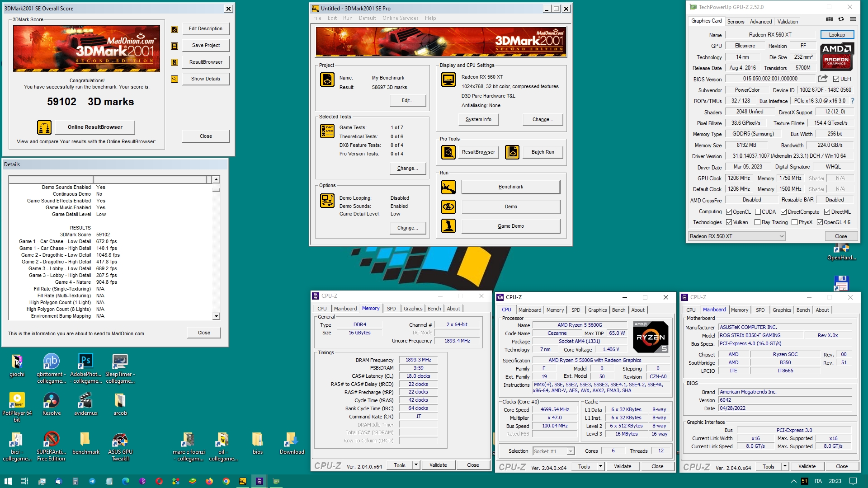Viewport: 868px width, 488px height.
Task: Toggle Ray Tracing checkbox in GPU-Z
Action: (757, 222)
